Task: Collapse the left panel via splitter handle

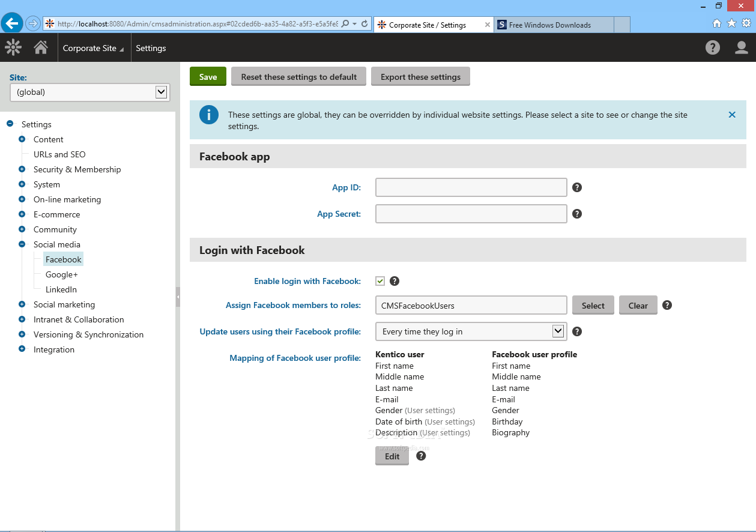Action: point(178,297)
